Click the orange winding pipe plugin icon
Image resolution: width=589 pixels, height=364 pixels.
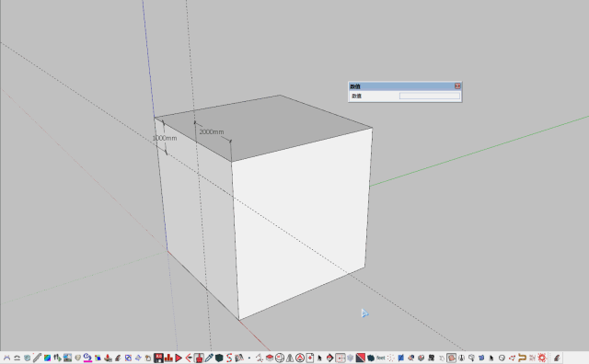[522, 358]
